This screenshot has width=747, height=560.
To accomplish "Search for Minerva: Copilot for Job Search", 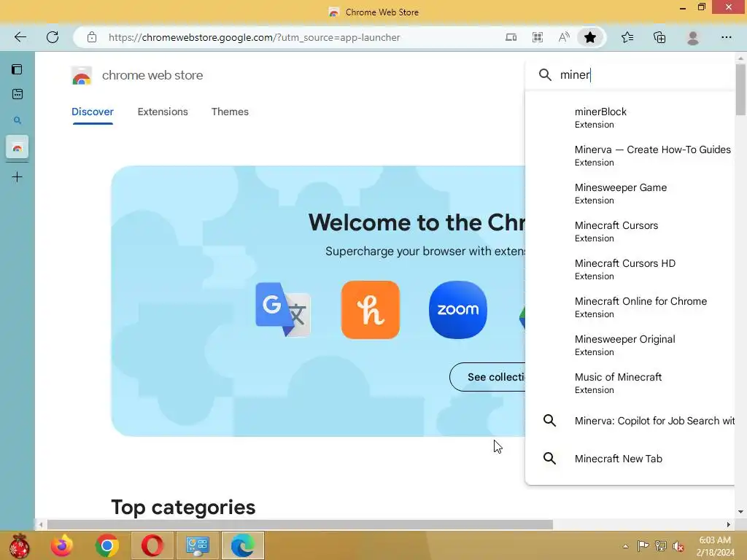I will point(630,421).
